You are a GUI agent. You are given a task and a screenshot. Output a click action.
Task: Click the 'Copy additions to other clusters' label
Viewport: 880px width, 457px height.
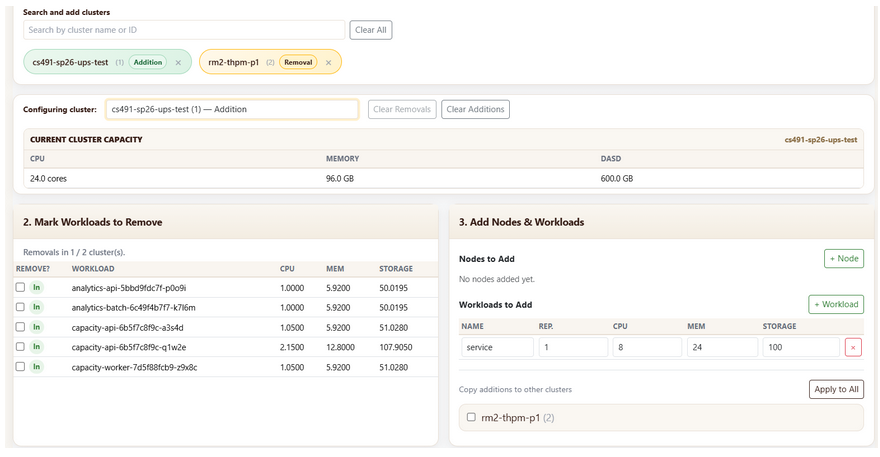[x=515, y=390]
